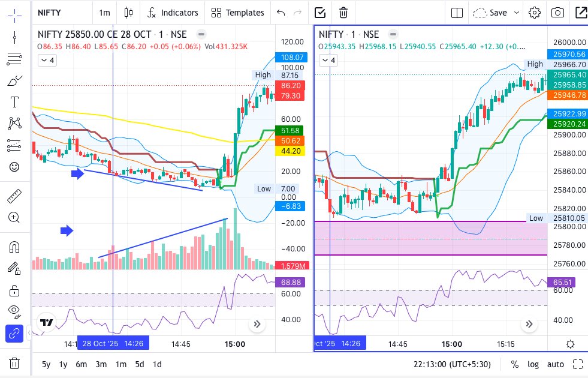Toggle the drawing sync link button
The width and height of the screenshot is (588, 378).
(x=14, y=334)
